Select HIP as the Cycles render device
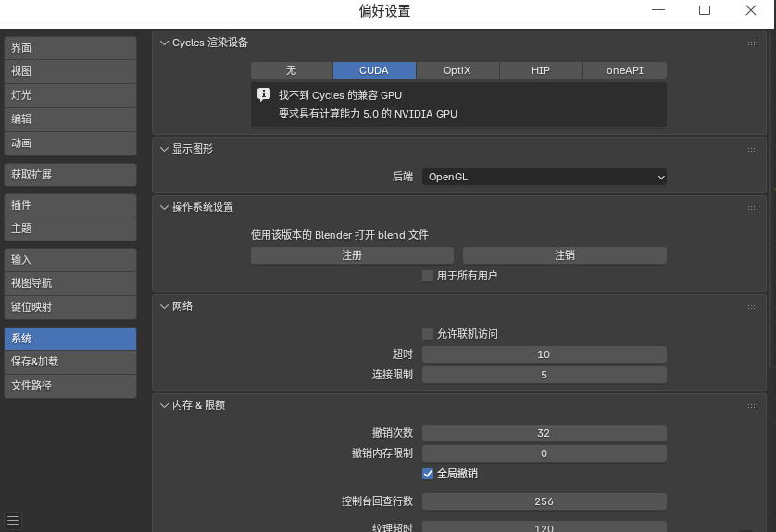Image resolution: width=776 pixels, height=532 pixels. pos(541,70)
